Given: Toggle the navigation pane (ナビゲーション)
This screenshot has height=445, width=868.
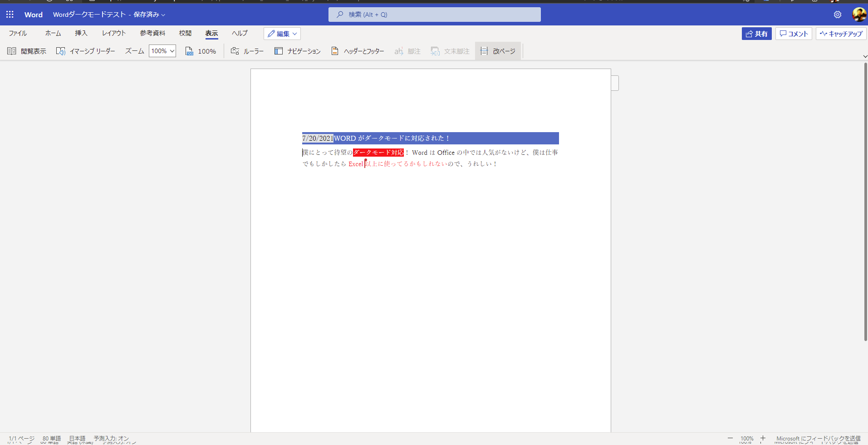Looking at the screenshot, I should click(x=298, y=51).
